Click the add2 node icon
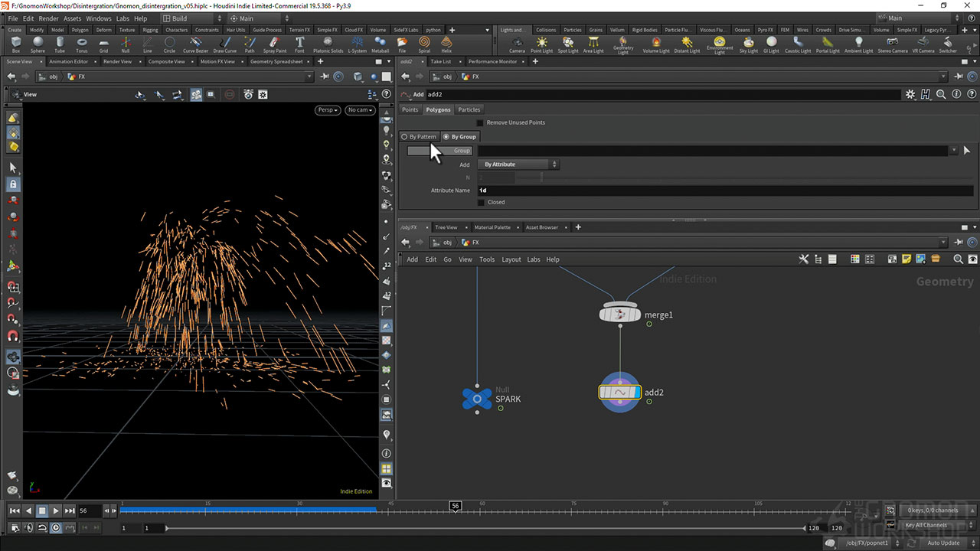This screenshot has width=980, height=551. [619, 393]
